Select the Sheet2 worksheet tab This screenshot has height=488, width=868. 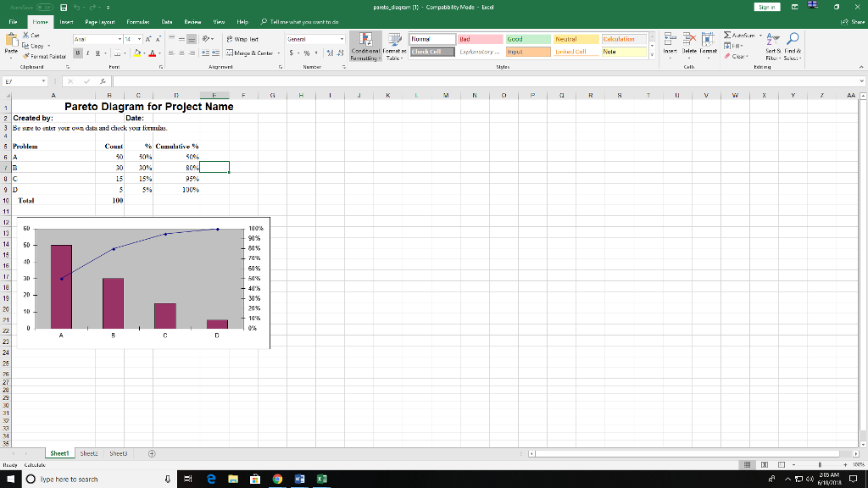[x=88, y=454]
